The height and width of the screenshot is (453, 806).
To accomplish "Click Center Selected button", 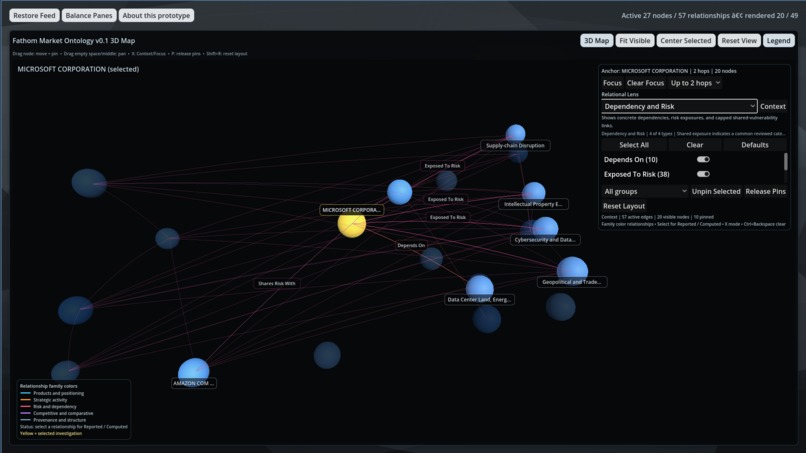I will [686, 41].
